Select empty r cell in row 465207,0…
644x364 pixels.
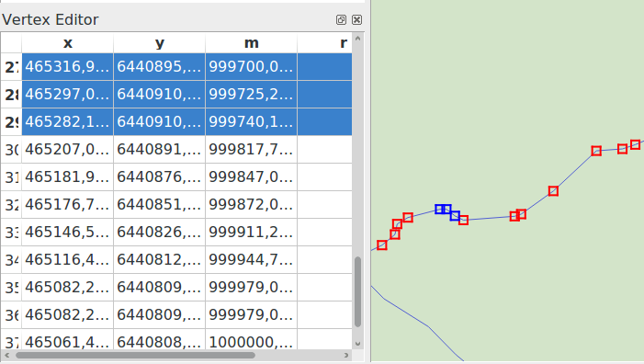pos(324,149)
